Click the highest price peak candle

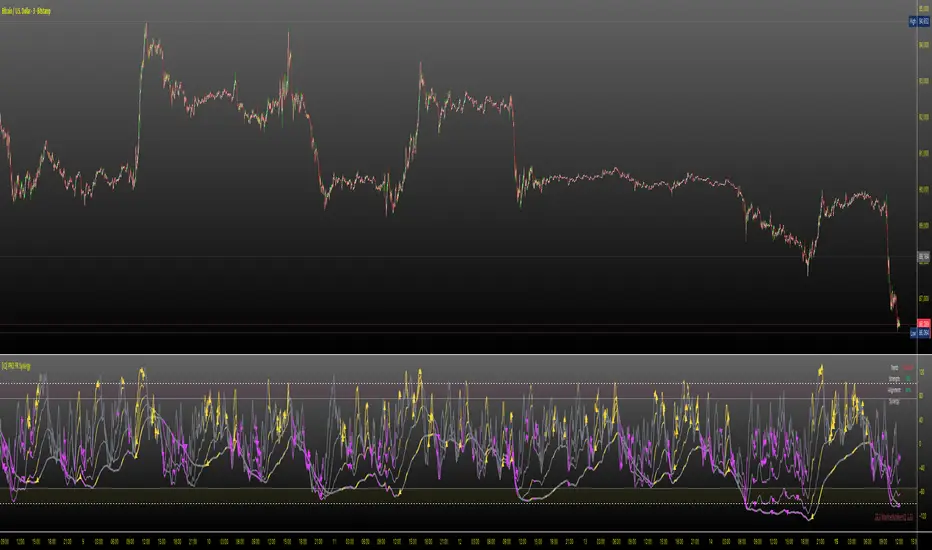click(145, 26)
